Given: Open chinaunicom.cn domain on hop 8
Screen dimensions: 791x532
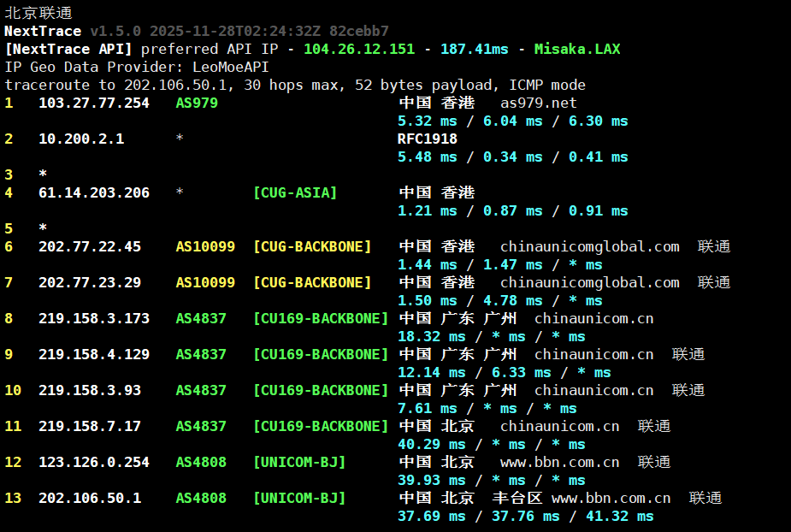Looking at the screenshot, I should pyautogui.click(x=593, y=318).
